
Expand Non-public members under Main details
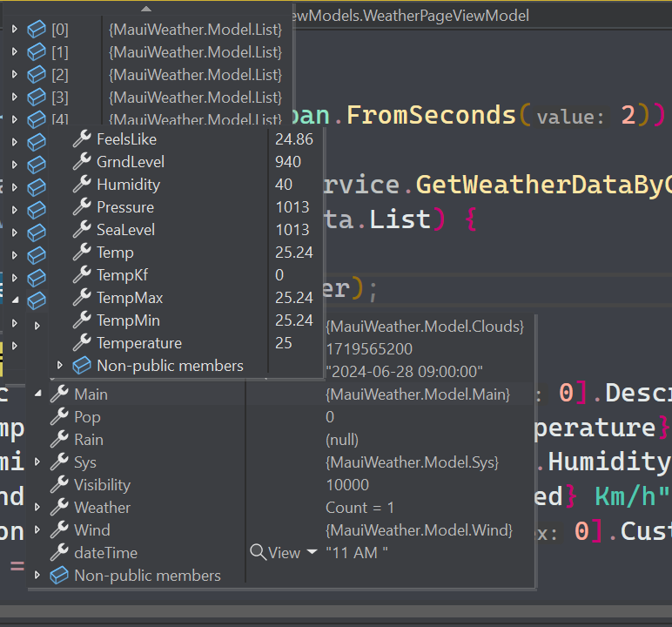60,366
